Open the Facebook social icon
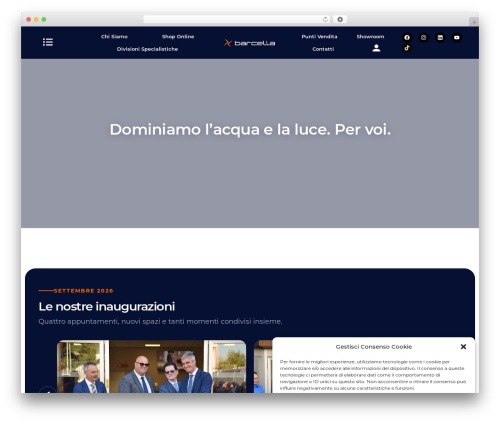Screen dimensions: 500x423 coord(407,37)
